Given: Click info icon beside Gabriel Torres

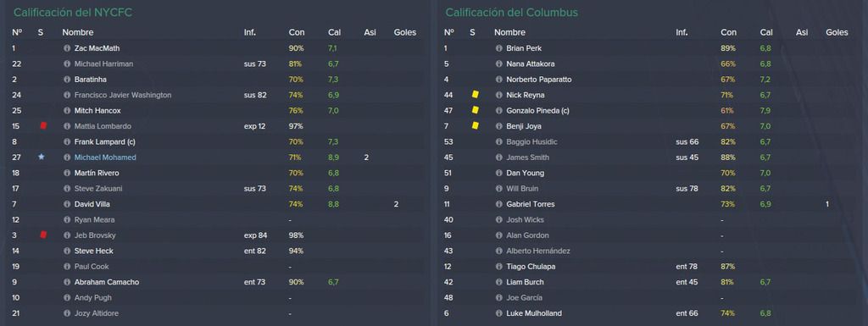Looking at the screenshot, I should click(498, 204).
